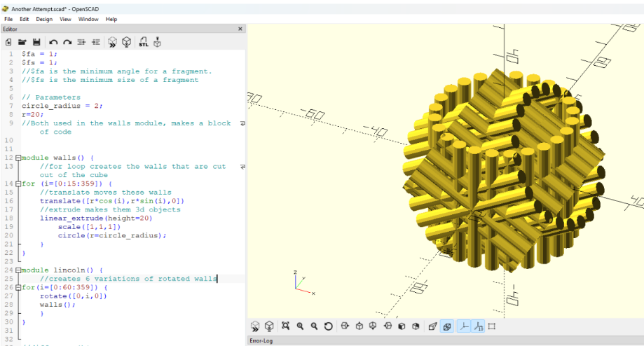The image size is (644, 346).
Task: Fold the for loop at line 14
Action: coord(18,184)
